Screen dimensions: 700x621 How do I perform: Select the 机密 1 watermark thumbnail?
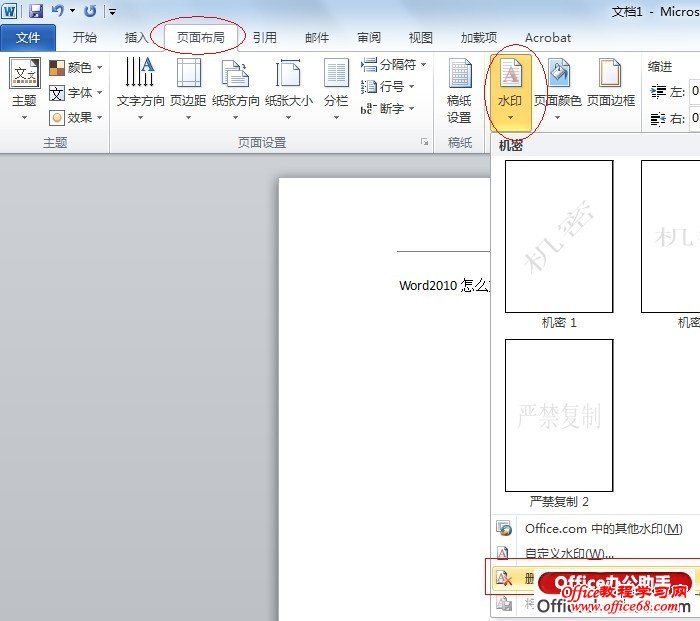coord(559,237)
